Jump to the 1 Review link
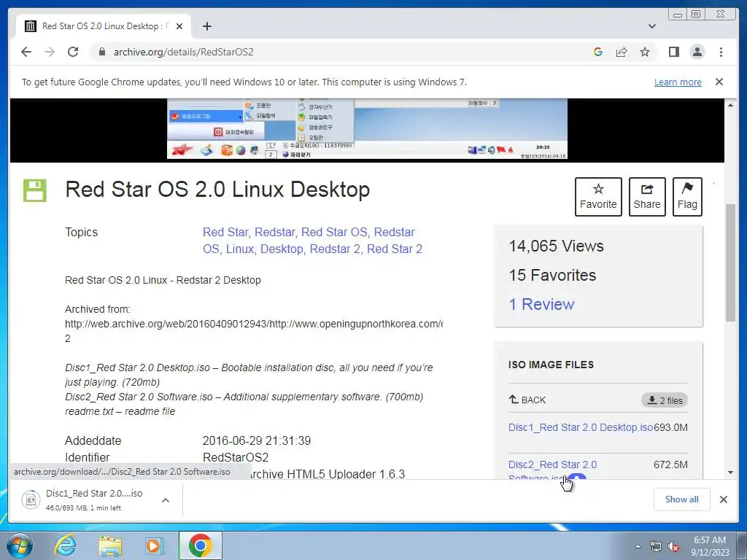Image resolution: width=747 pixels, height=560 pixels. point(542,304)
